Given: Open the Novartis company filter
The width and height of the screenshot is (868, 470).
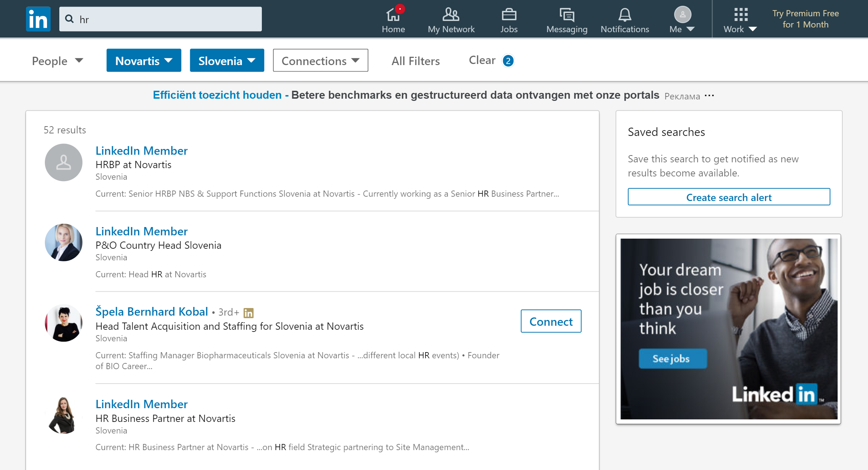Looking at the screenshot, I should (144, 60).
